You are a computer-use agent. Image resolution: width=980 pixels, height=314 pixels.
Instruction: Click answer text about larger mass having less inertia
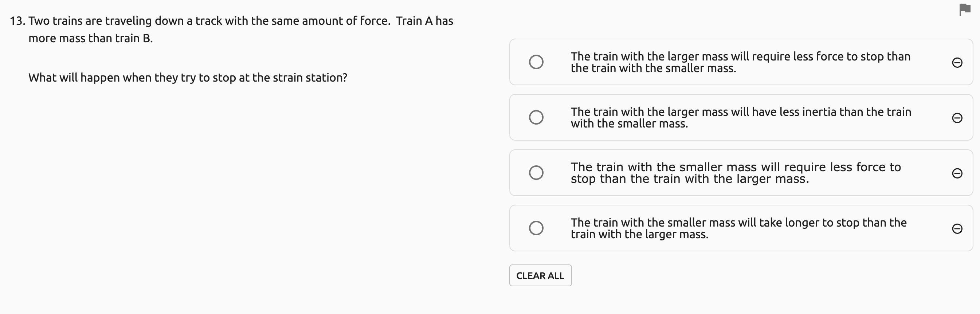click(740, 117)
